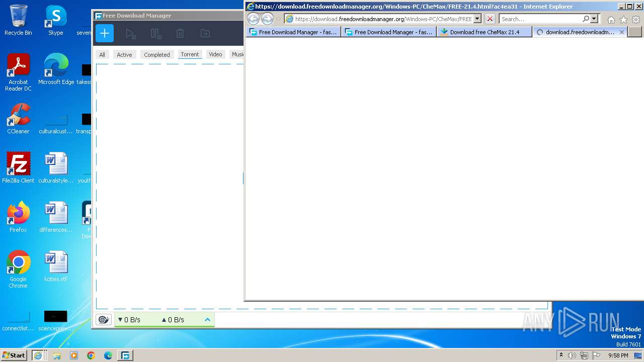
Task: Click the stop loading X button
Action: click(x=490, y=19)
